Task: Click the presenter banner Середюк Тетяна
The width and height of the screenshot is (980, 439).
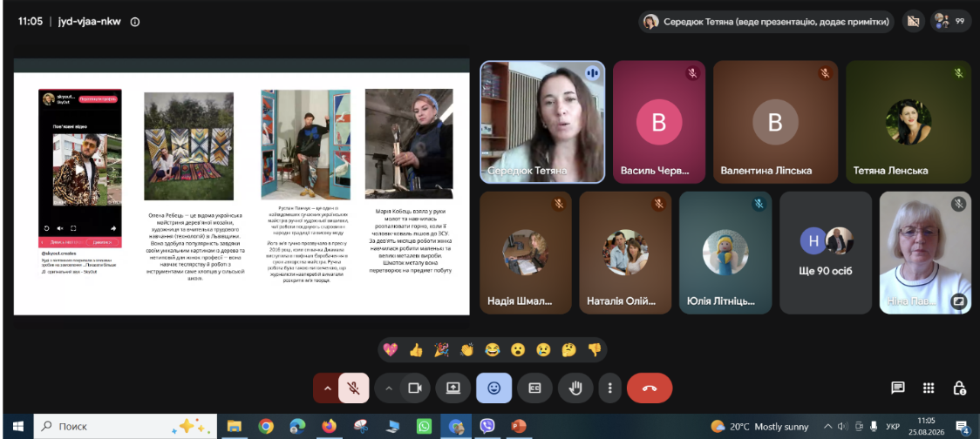Action: point(767,21)
